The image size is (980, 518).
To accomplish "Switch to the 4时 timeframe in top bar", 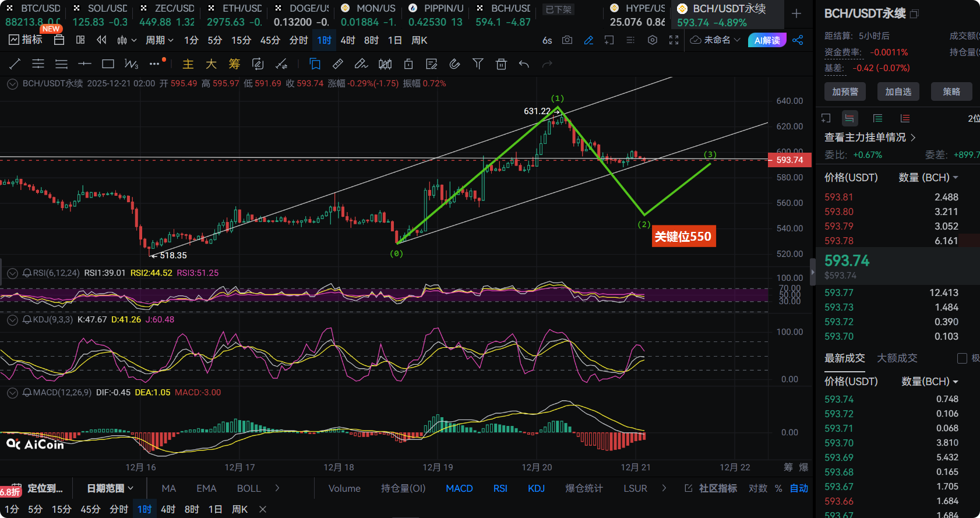I will point(348,40).
